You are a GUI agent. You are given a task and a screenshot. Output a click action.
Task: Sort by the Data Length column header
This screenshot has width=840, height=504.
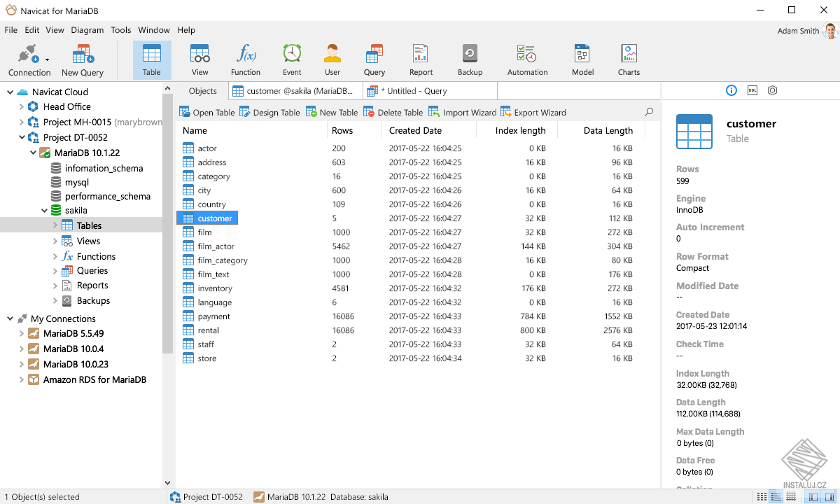coord(601,130)
